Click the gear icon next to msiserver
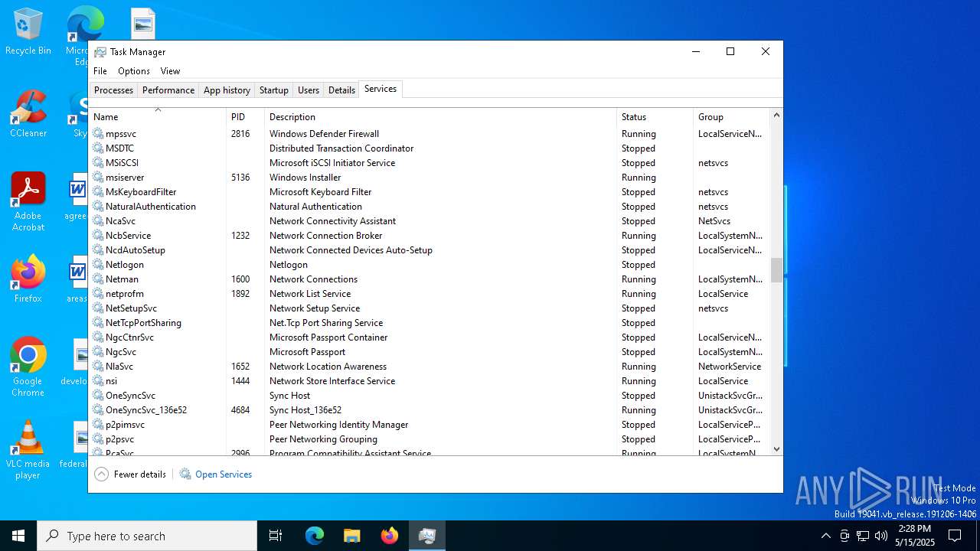This screenshot has height=551, width=980. point(98,178)
